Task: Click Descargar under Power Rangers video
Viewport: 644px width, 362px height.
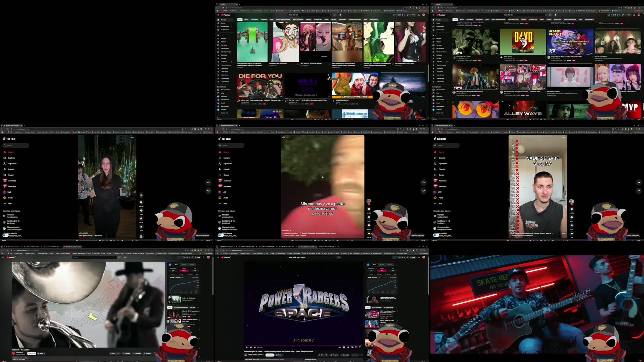Action: 345,355
